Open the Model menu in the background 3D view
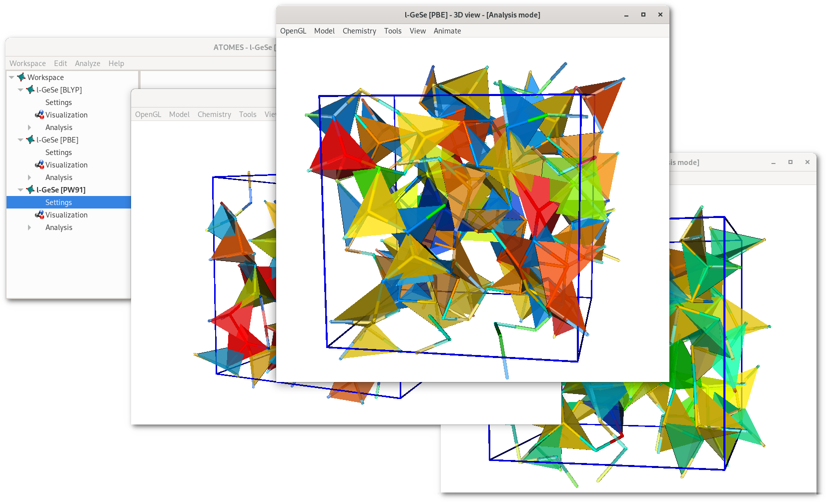The height and width of the screenshot is (504, 826). click(x=179, y=114)
